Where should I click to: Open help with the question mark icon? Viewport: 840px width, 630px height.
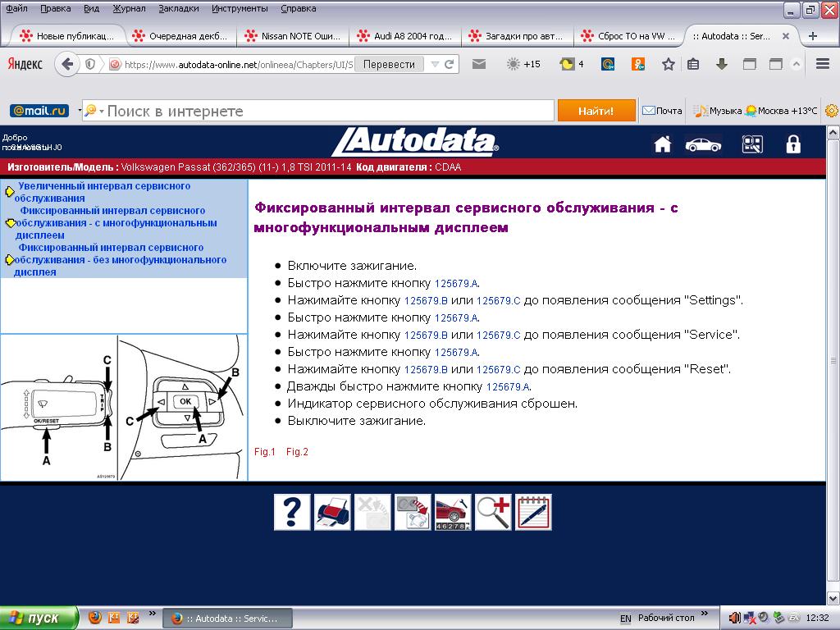point(292,512)
